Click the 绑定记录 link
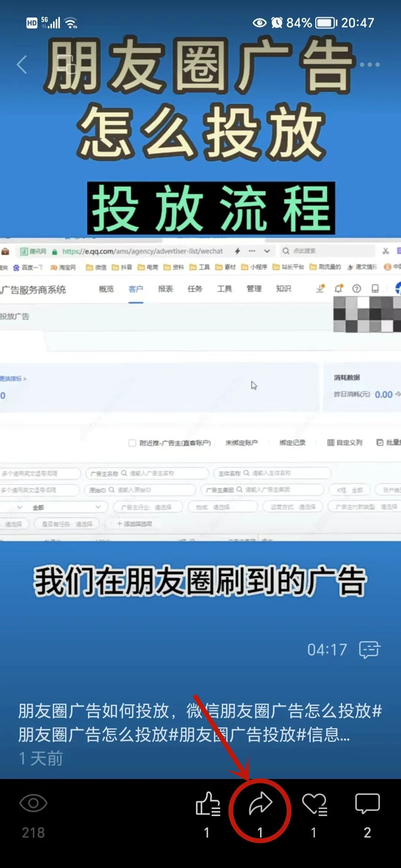 click(x=293, y=443)
